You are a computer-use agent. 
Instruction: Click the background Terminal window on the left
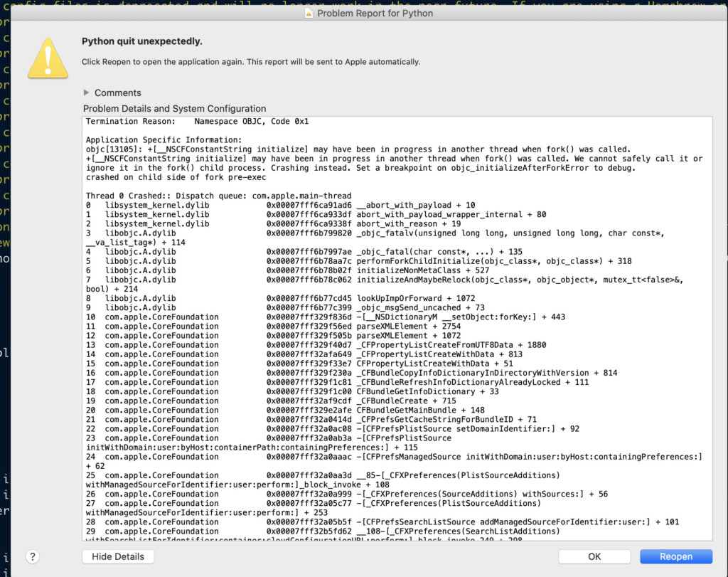click(5, 285)
